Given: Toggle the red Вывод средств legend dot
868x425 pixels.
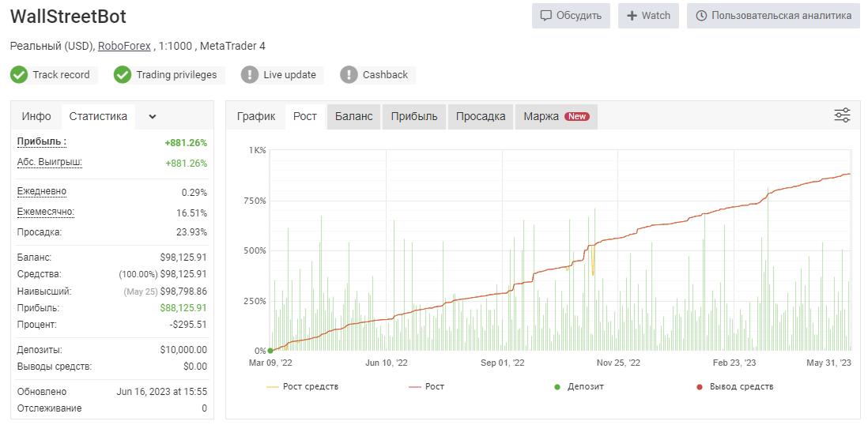Looking at the screenshot, I should 700,387.
